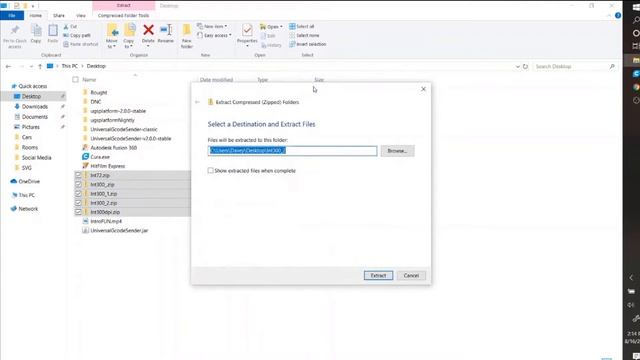Click the Back arrow in navigation bar
This screenshot has height=360, width=640.
point(8,66)
